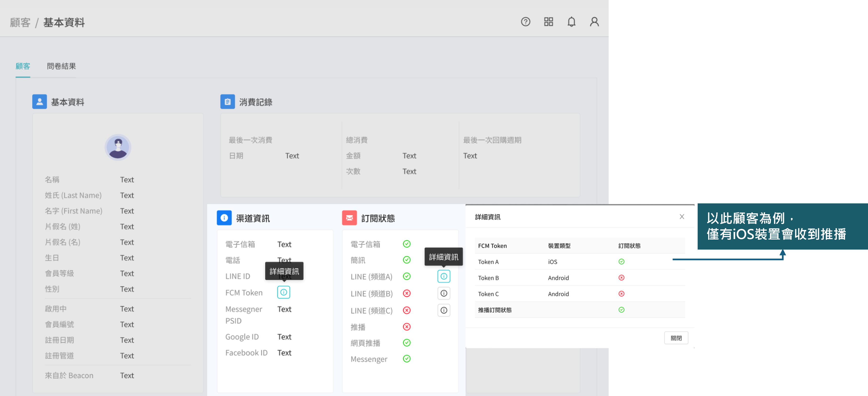
Task: Switch to the 問卷結果 tab
Action: tap(61, 66)
